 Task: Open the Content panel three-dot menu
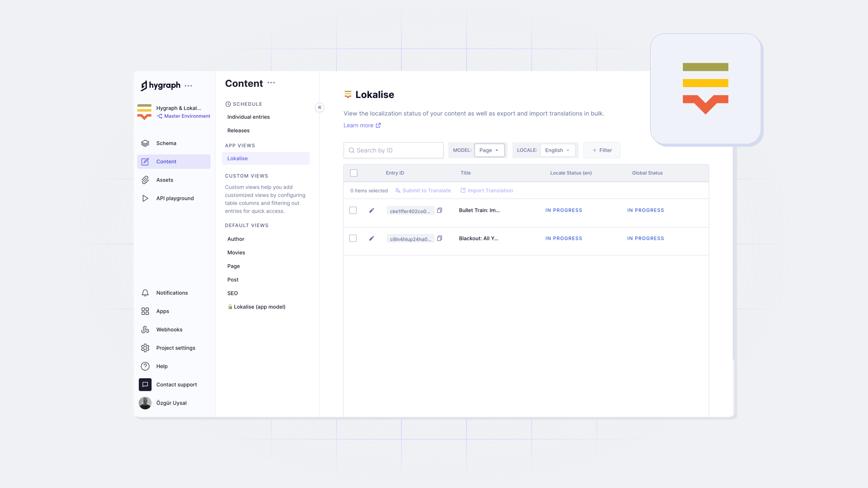[x=271, y=83]
